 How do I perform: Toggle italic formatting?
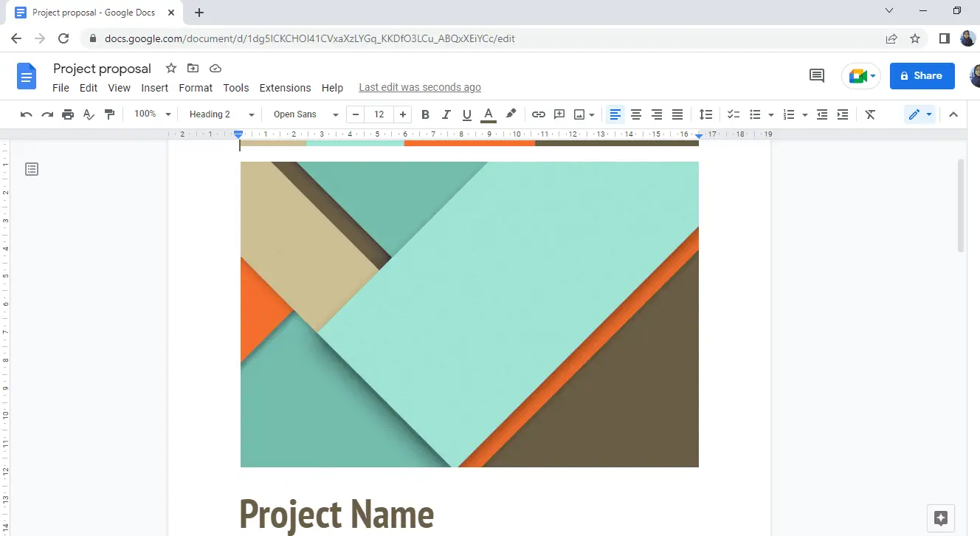pyautogui.click(x=446, y=114)
